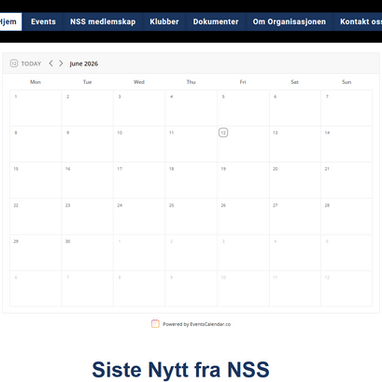Image resolution: width=382 pixels, height=382 pixels.
Task: Select June 11 in the calendar
Action: 191,144
